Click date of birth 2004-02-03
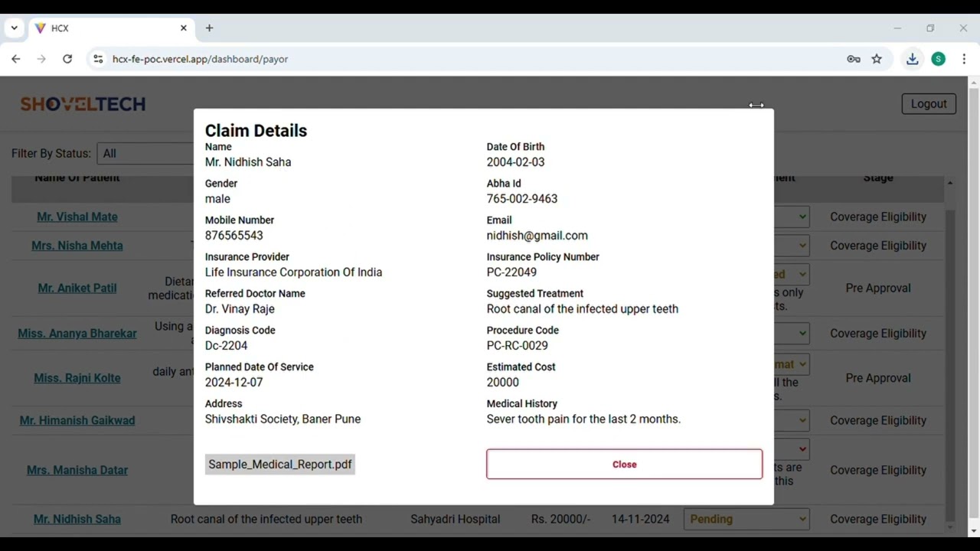 coord(515,162)
